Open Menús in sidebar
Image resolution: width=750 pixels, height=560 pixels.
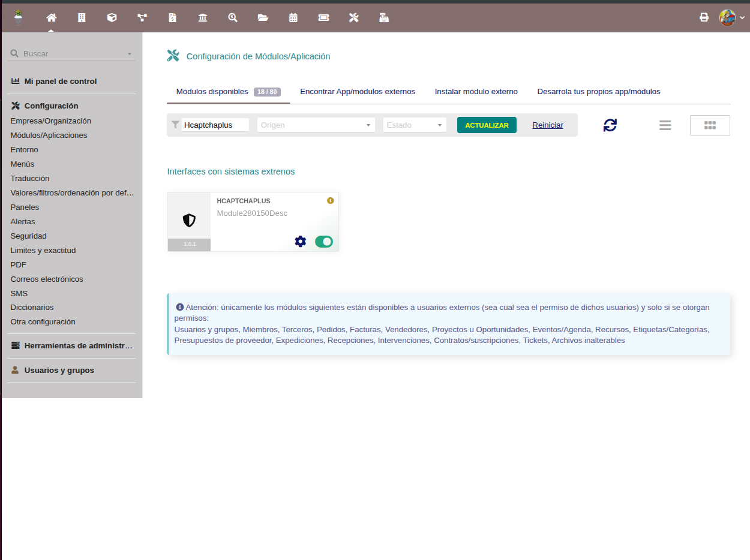coord(22,164)
